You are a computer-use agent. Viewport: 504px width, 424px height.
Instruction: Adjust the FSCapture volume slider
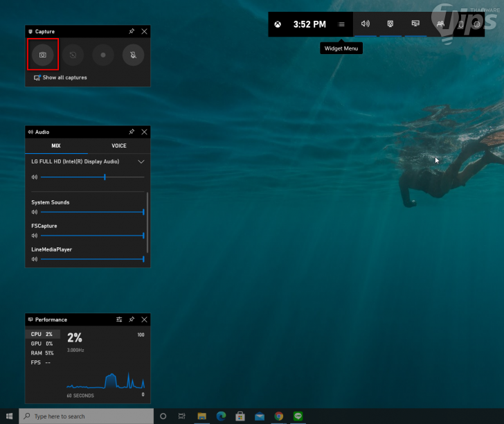(x=93, y=236)
